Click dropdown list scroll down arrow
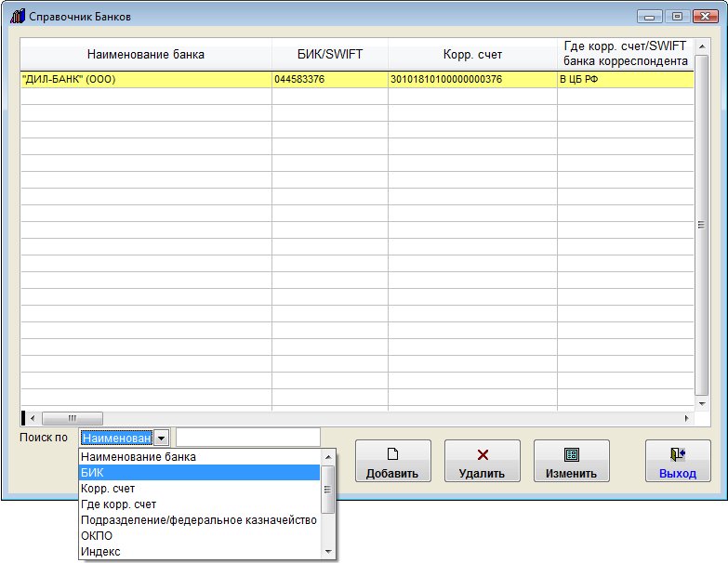 [328, 552]
